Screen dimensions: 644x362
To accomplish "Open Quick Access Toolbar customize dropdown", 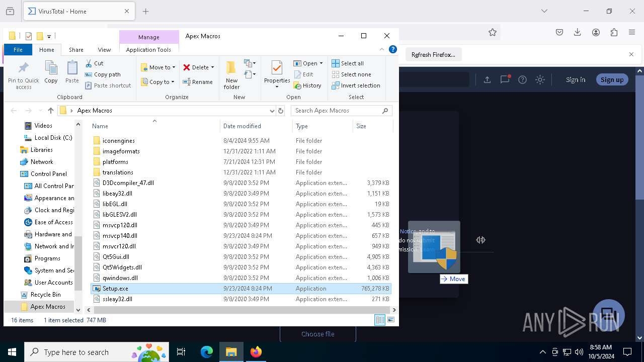I will [x=49, y=36].
